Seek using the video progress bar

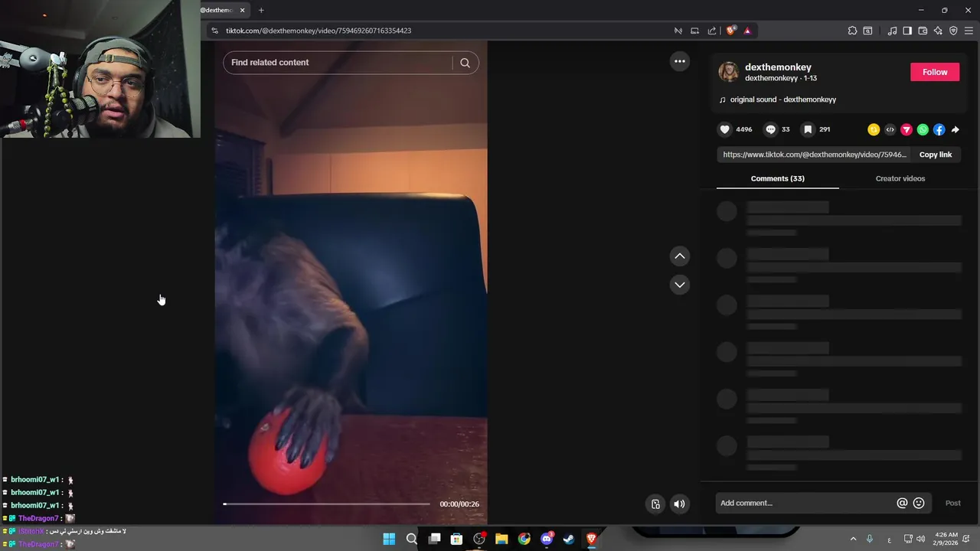[327, 504]
